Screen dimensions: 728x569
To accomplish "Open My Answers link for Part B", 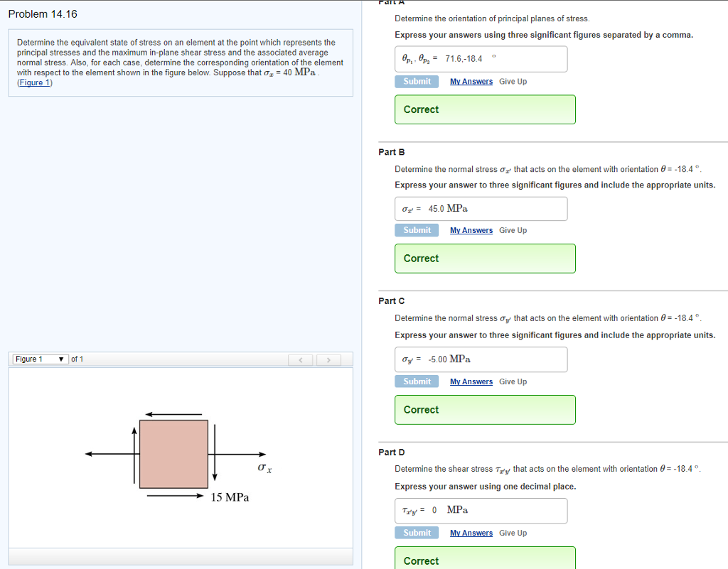I will (471, 230).
